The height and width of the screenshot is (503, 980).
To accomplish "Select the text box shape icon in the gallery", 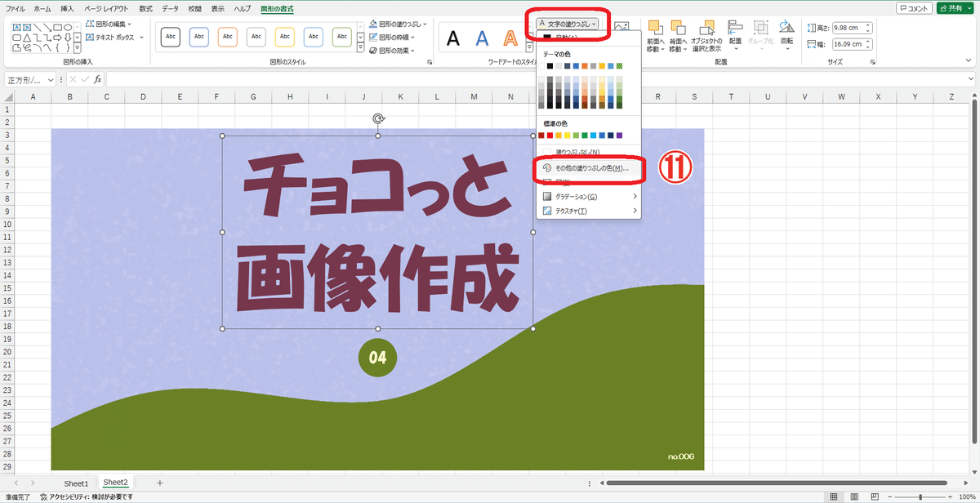I will tap(18, 27).
